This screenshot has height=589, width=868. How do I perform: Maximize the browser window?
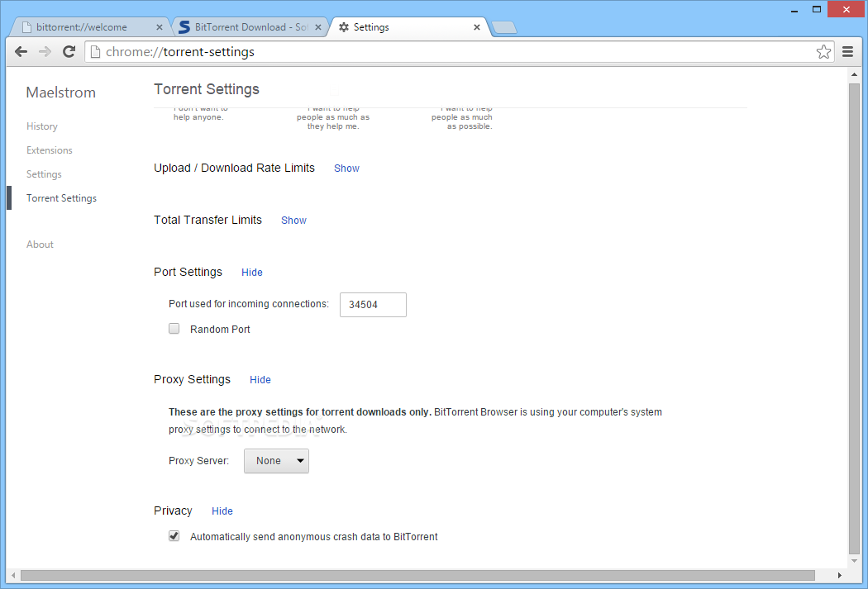[x=817, y=9]
